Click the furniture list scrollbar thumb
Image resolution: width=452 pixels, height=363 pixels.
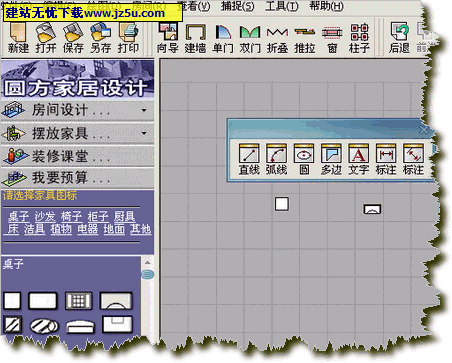pyautogui.click(x=148, y=274)
